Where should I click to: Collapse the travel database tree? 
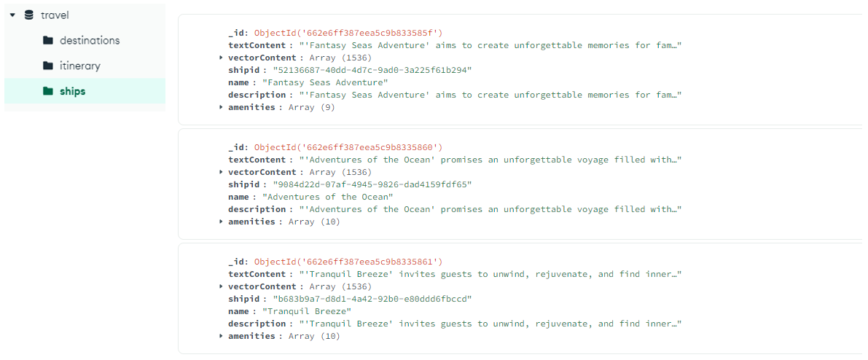click(x=12, y=15)
